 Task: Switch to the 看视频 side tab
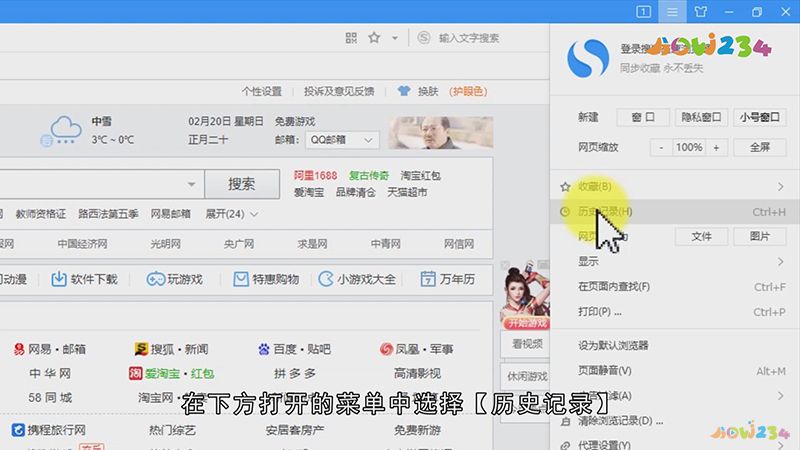(x=526, y=344)
